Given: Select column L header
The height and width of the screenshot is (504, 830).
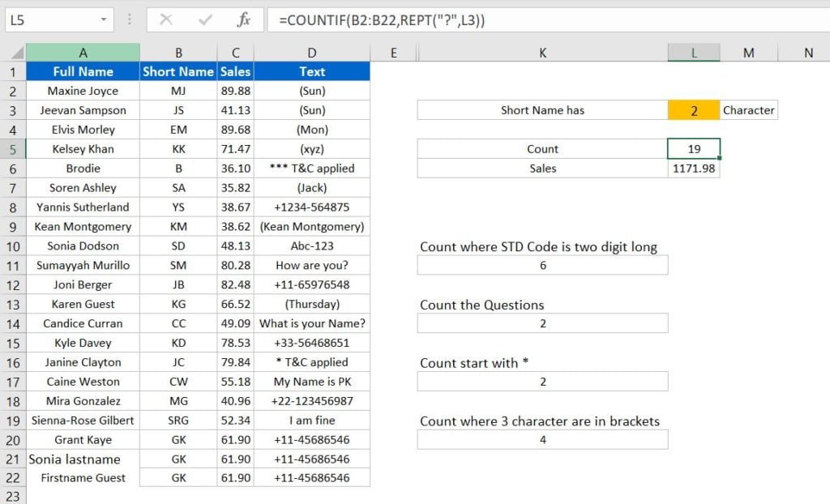Looking at the screenshot, I should (x=692, y=52).
